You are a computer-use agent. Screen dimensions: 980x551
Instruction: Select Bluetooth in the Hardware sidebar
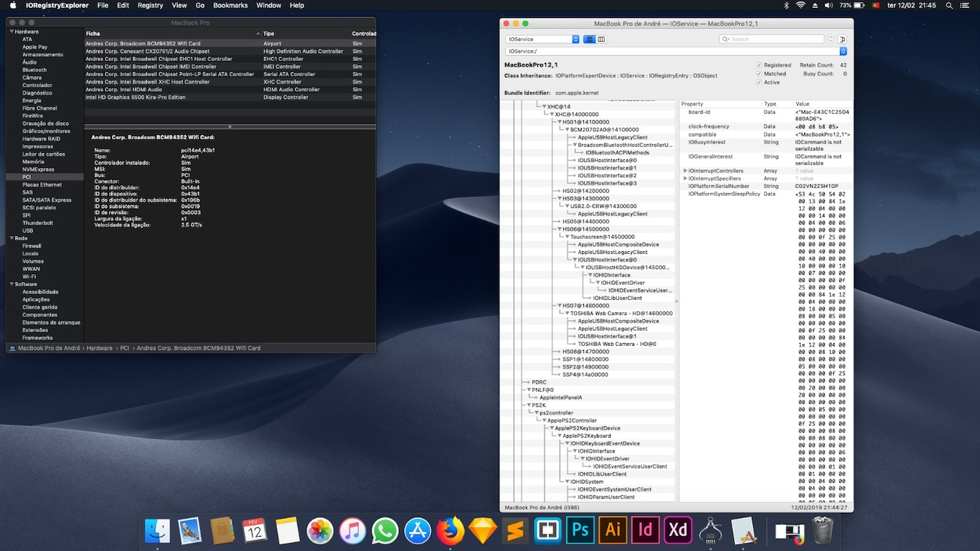[x=34, y=70]
